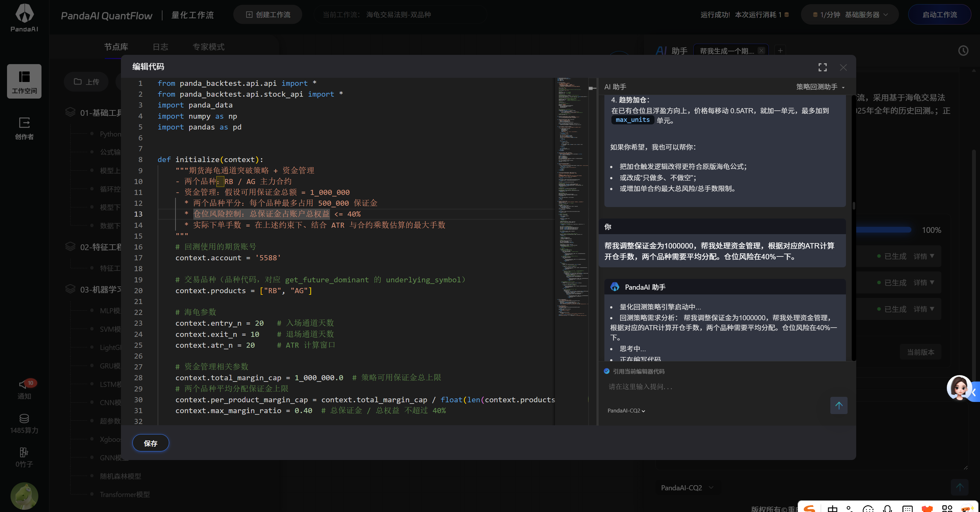Click the 02-特征工程 layers icon

pyautogui.click(x=71, y=247)
